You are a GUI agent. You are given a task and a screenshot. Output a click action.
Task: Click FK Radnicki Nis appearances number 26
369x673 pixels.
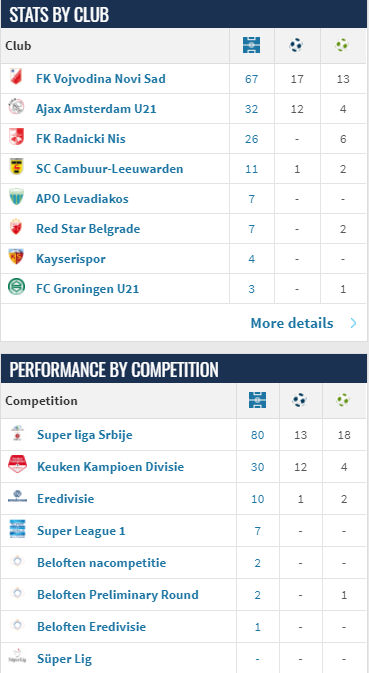click(251, 139)
